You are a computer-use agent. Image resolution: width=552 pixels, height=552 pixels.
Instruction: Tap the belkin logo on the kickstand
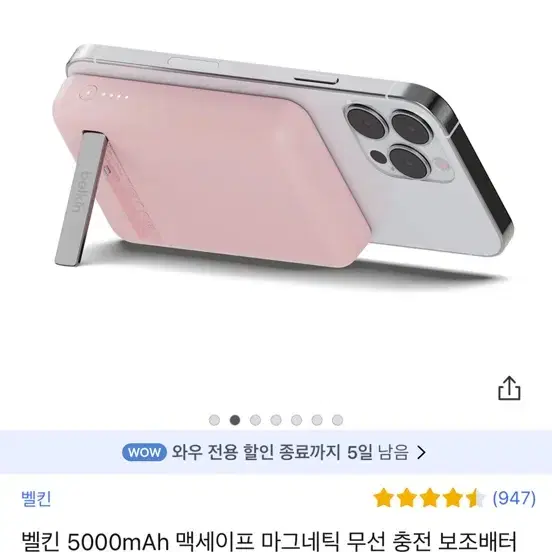(x=81, y=192)
